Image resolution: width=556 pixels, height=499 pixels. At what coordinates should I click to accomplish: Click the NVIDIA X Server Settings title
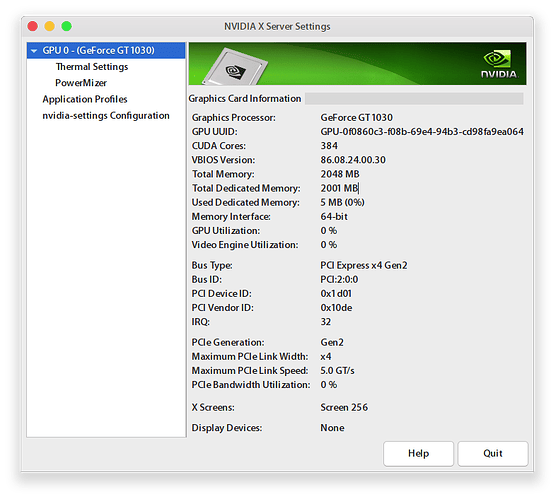click(x=277, y=26)
